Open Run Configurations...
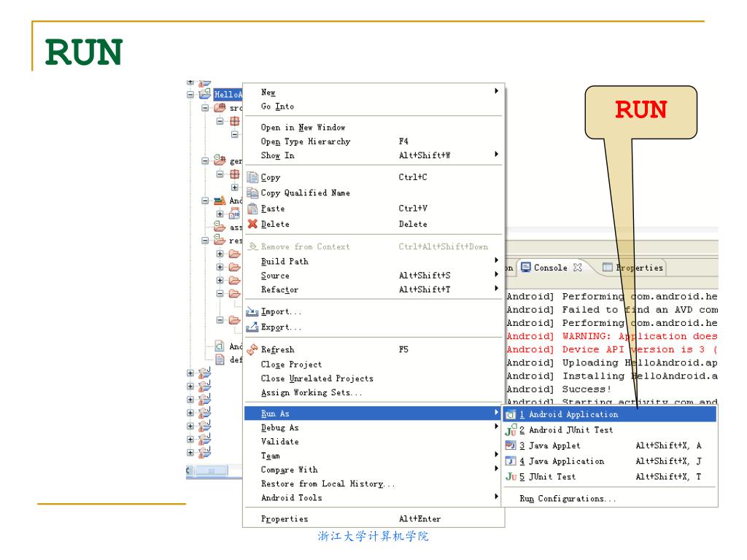Viewport: 747px width, 560px height. tap(611, 499)
